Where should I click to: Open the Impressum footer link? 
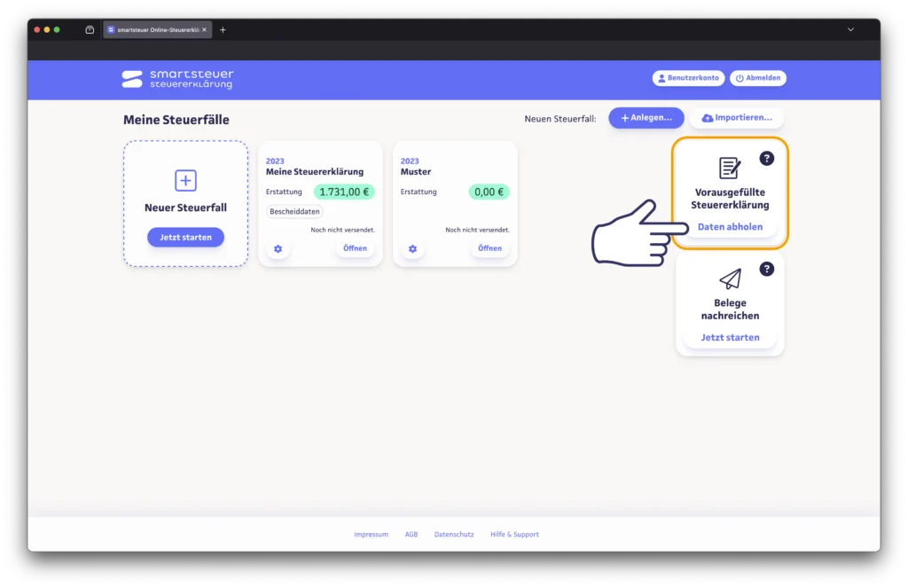point(371,535)
